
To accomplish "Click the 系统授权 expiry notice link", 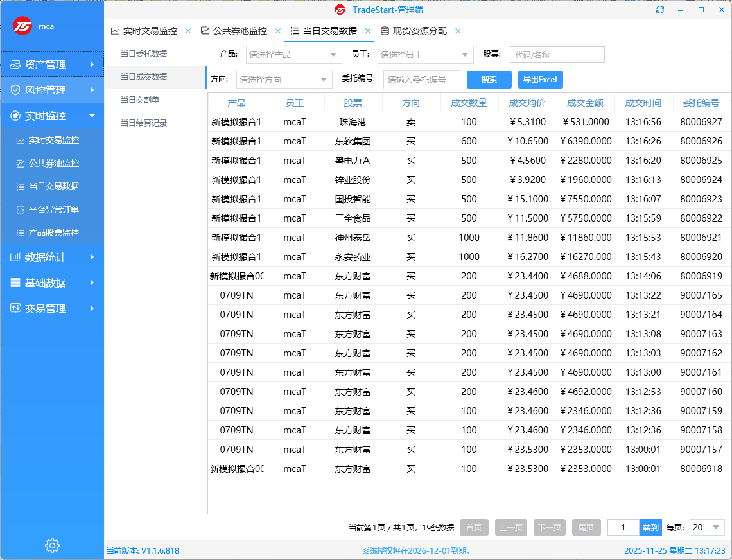I will [x=417, y=549].
